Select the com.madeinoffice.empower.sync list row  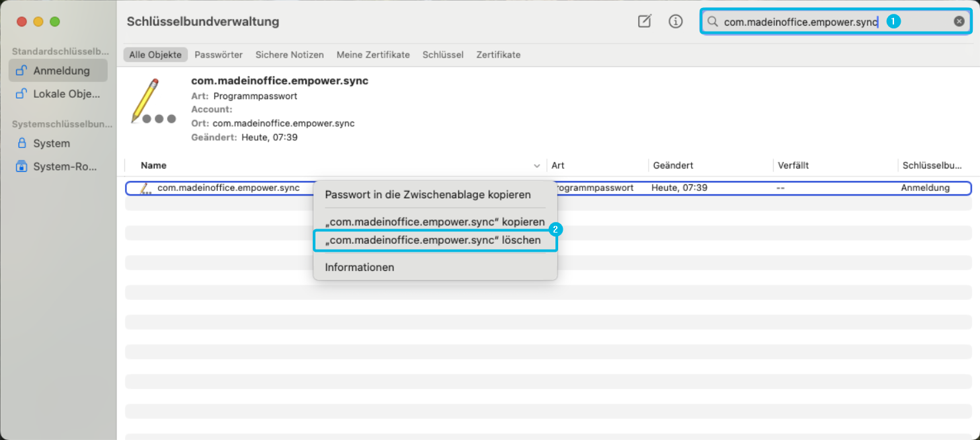549,188
